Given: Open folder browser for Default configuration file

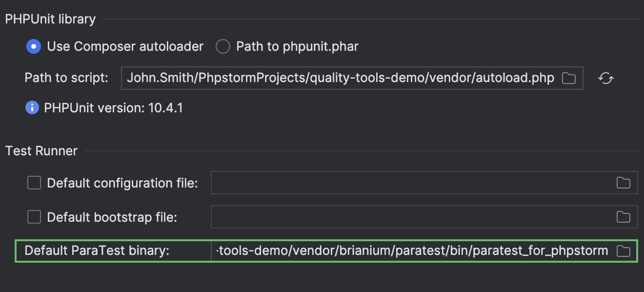Looking at the screenshot, I should pos(623,183).
